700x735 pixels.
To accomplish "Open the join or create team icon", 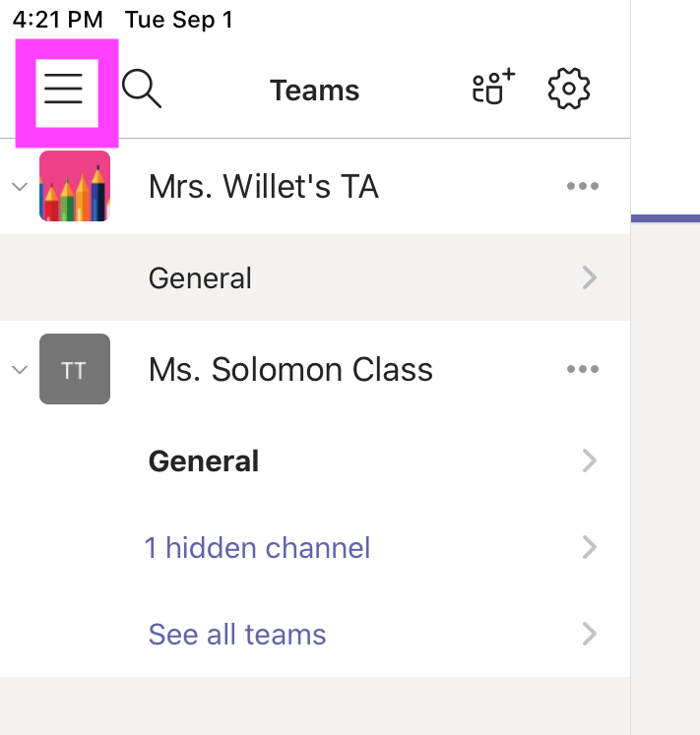I will 493,89.
